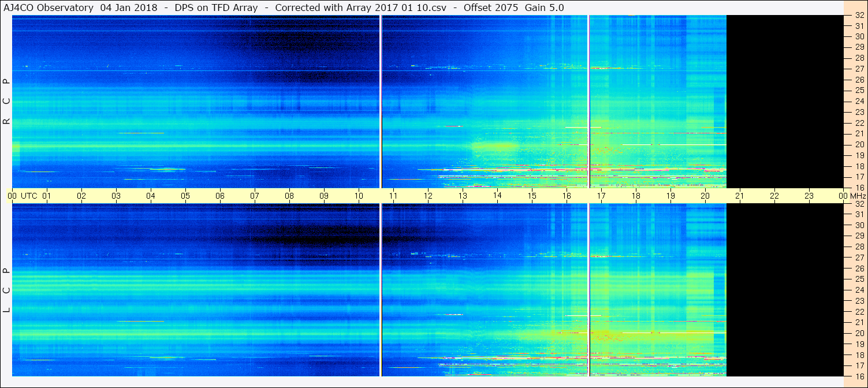Click the 06 hour label on time axis

[x=220, y=196]
